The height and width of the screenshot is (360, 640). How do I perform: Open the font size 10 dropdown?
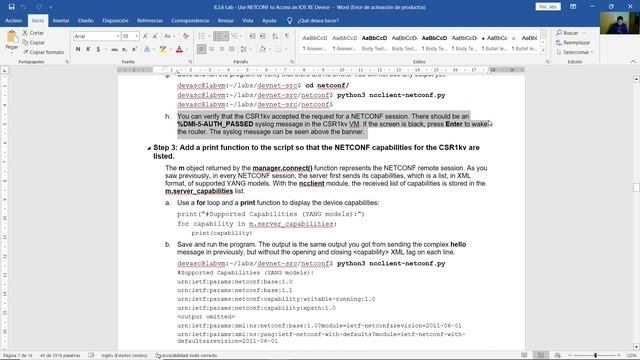(136, 36)
